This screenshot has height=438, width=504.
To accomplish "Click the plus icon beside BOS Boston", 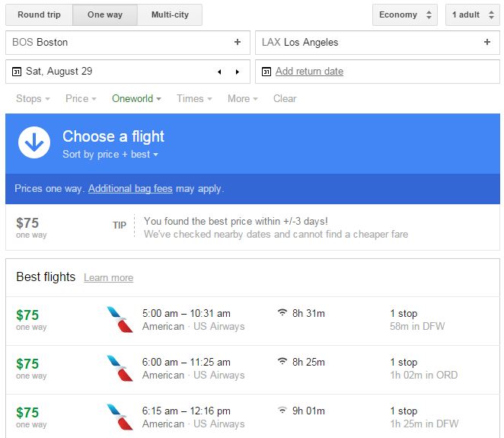I will click(238, 43).
